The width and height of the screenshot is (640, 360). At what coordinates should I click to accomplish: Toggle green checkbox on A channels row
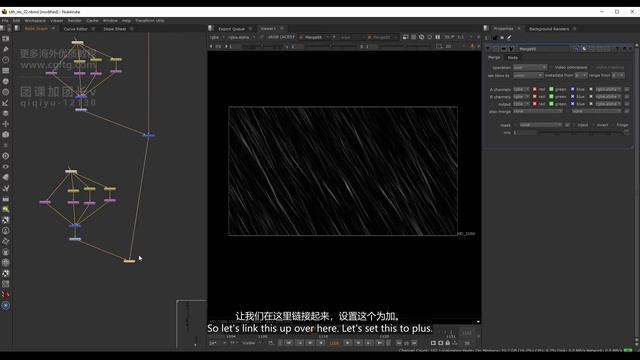pos(551,89)
